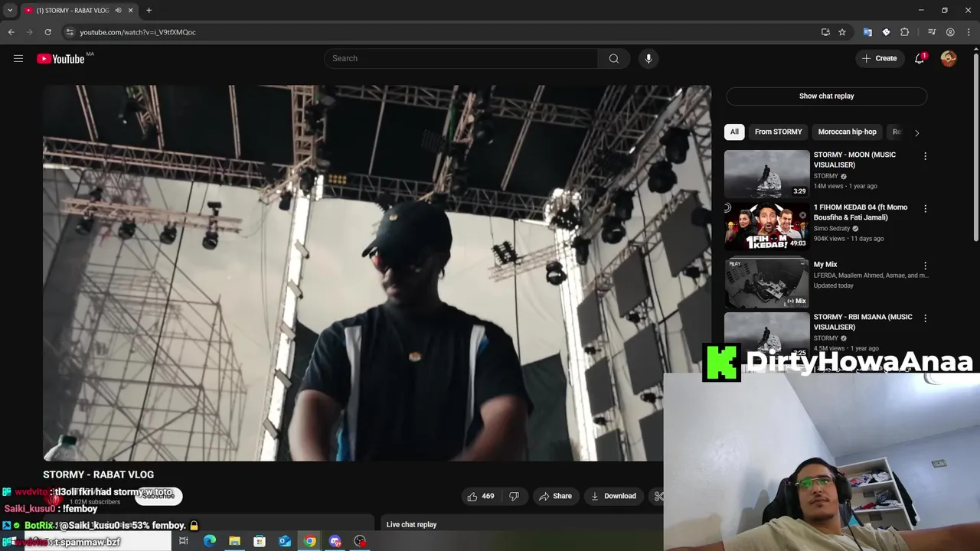Dislike the video with thumbs down
980x551 pixels.
[x=514, y=496]
